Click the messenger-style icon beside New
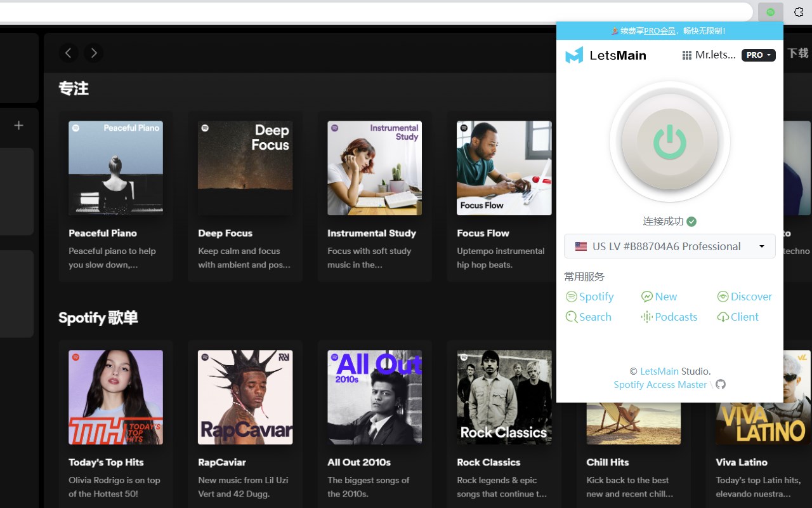Viewport: 812px width, 508px height. tap(647, 297)
